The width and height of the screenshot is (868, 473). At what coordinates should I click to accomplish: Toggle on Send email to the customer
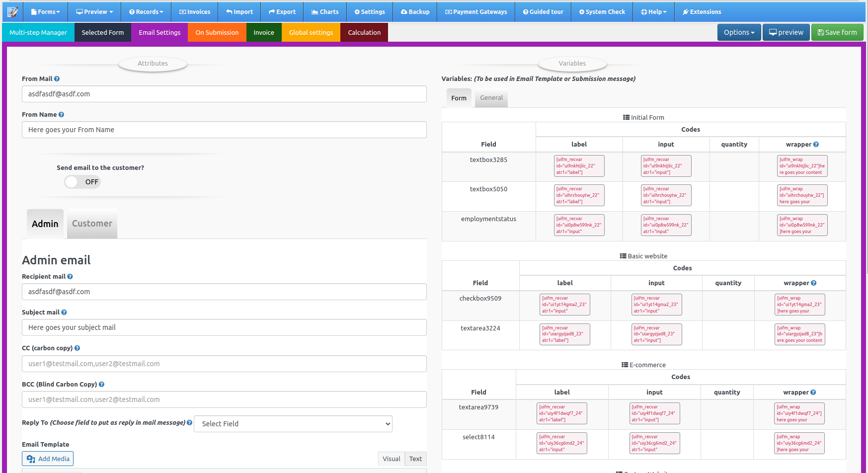tap(82, 182)
